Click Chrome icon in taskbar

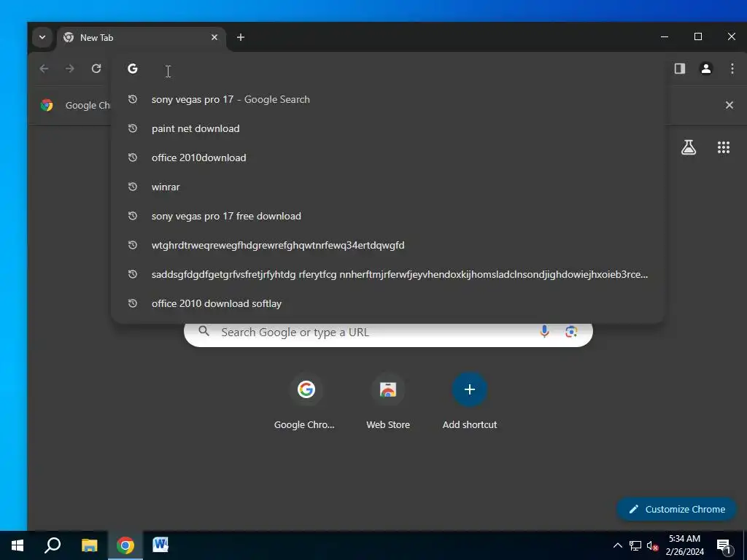pyautogui.click(x=125, y=545)
